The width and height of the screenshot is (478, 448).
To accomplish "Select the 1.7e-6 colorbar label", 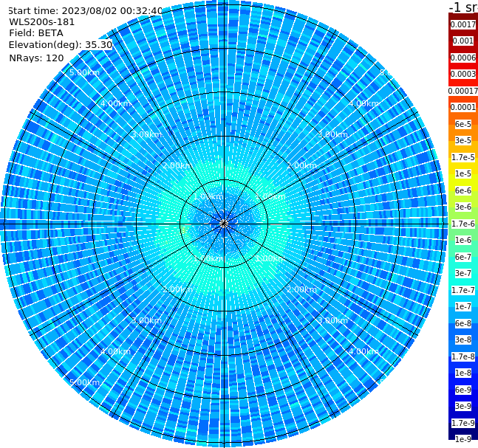I will pyautogui.click(x=463, y=224).
